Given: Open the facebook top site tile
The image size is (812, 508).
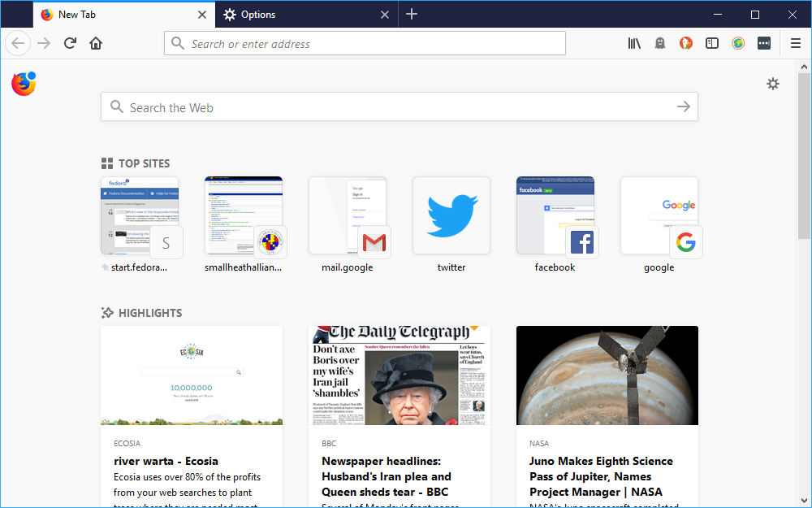Looking at the screenshot, I should 555,215.
